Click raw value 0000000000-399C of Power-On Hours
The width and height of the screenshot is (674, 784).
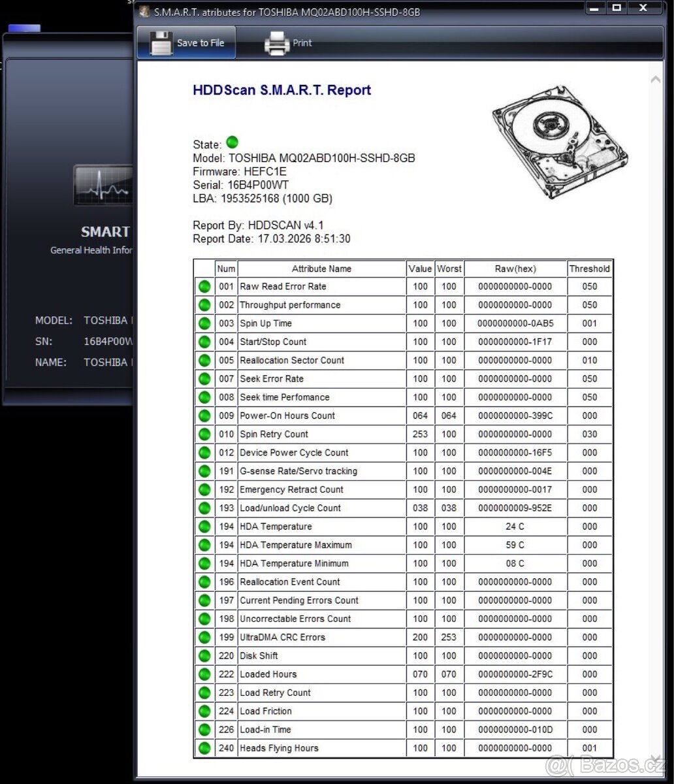pos(515,416)
